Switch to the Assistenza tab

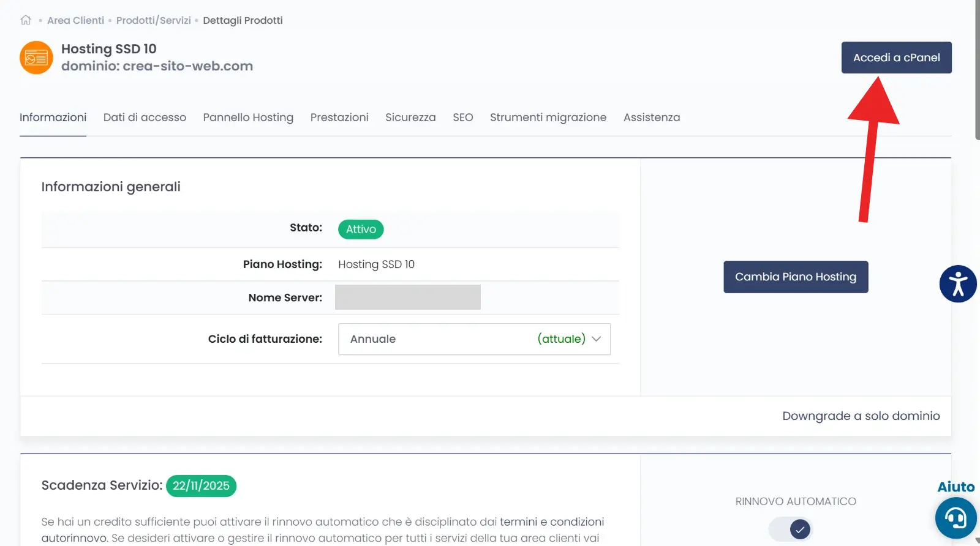[651, 118]
